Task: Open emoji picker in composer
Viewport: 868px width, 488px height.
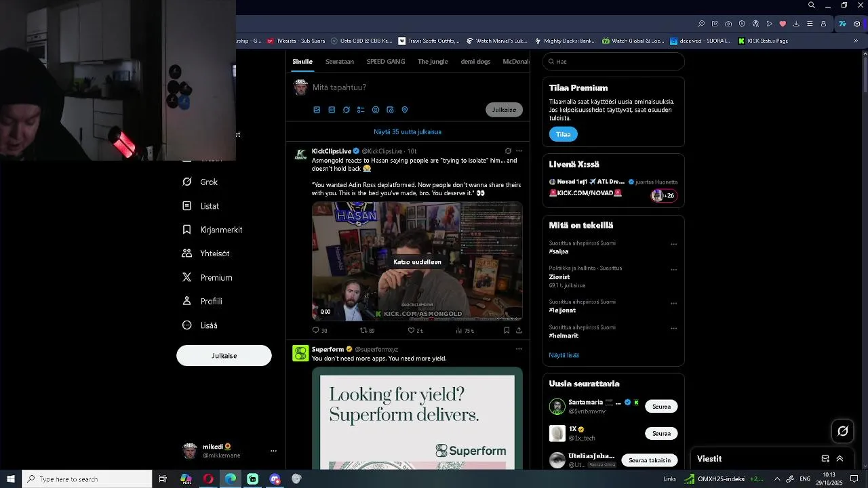Action: click(x=376, y=110)
